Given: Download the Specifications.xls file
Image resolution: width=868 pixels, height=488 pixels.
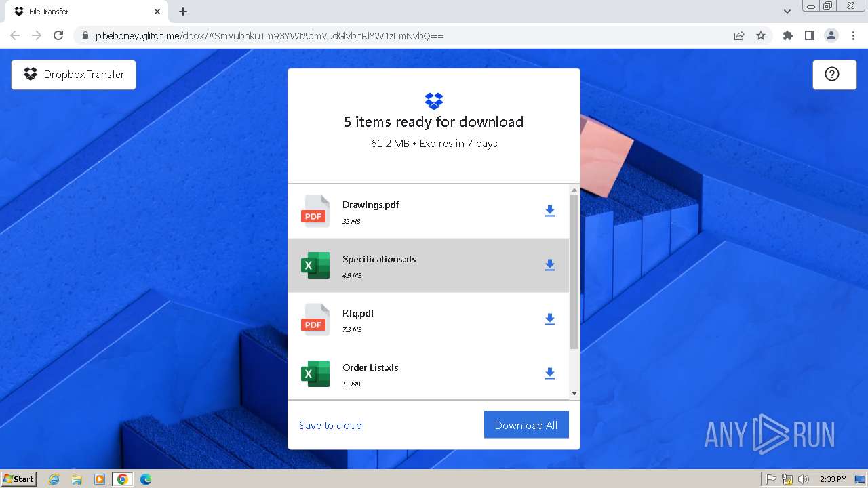Looking at the screenshot, I should click(x=550, y=265).
